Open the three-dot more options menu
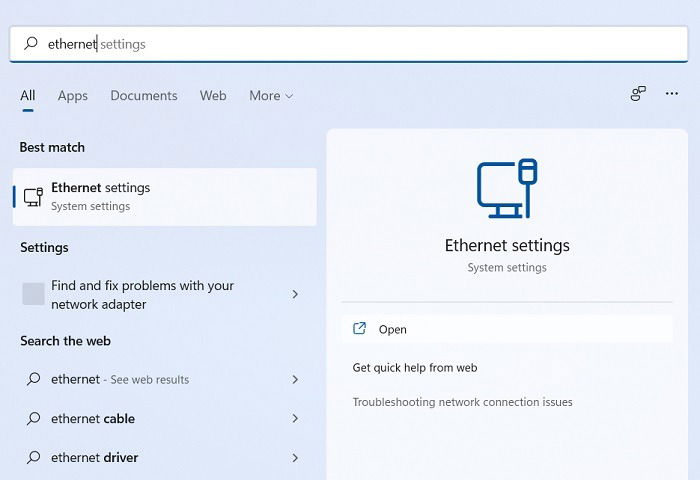 coord(671,94)
